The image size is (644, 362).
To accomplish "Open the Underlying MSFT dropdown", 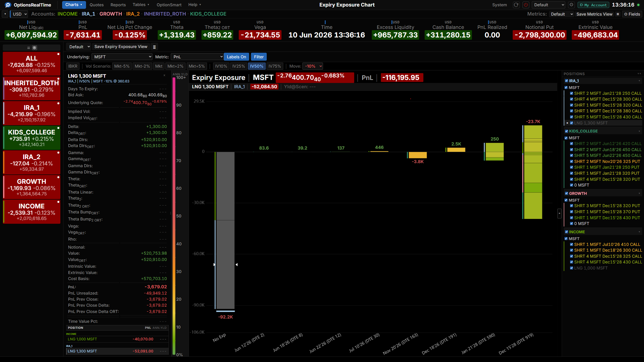I will [122, 57].
